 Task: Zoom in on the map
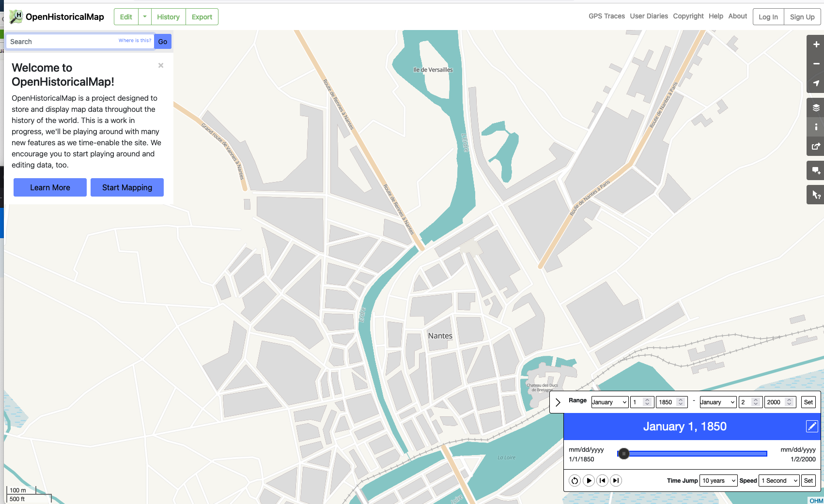click(816, 44)
